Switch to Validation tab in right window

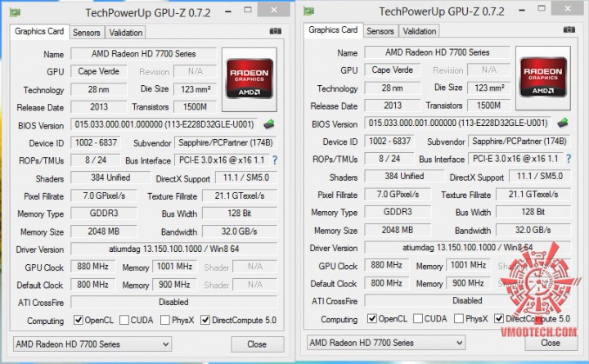click(x=419, y=31)
